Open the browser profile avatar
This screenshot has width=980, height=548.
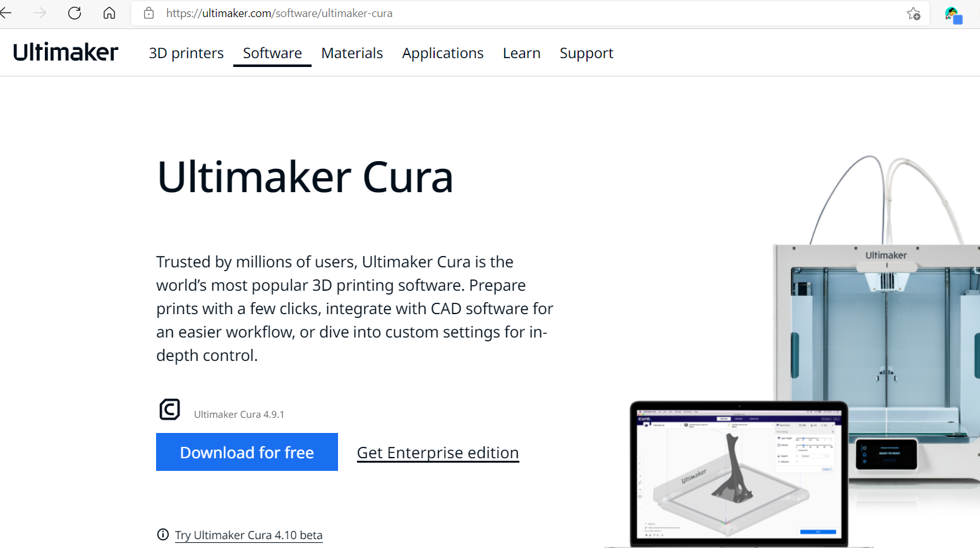[953, 15]
